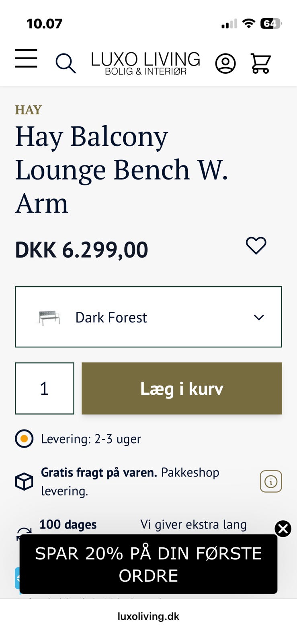Click the quantity input field

coord(45,388)
